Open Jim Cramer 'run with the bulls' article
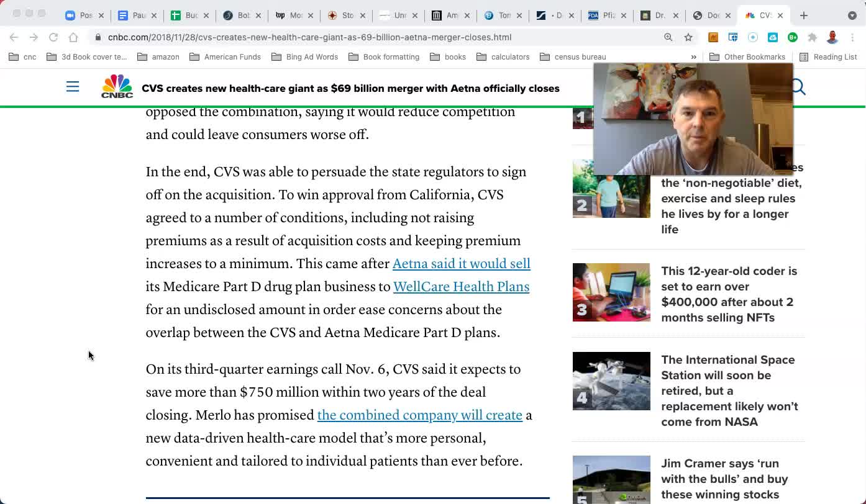Viewport: 866px width, 504px height. coord(724,479)
